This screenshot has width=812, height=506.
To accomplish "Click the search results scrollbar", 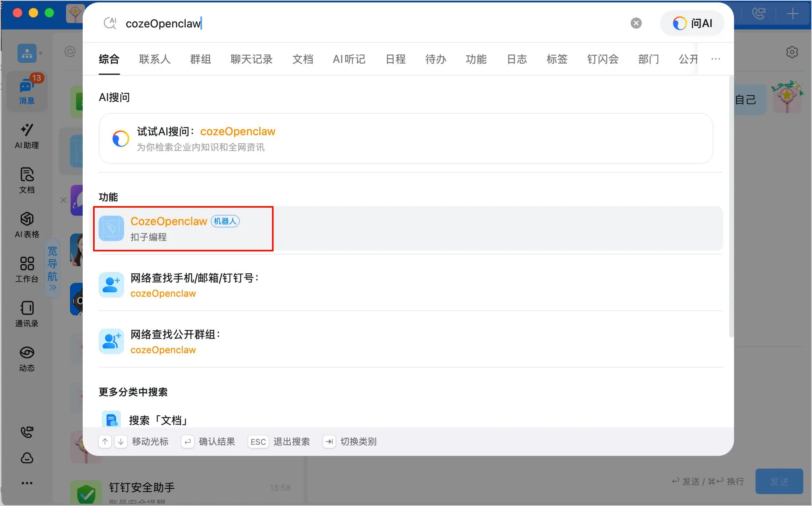I will tap(731, 207).
